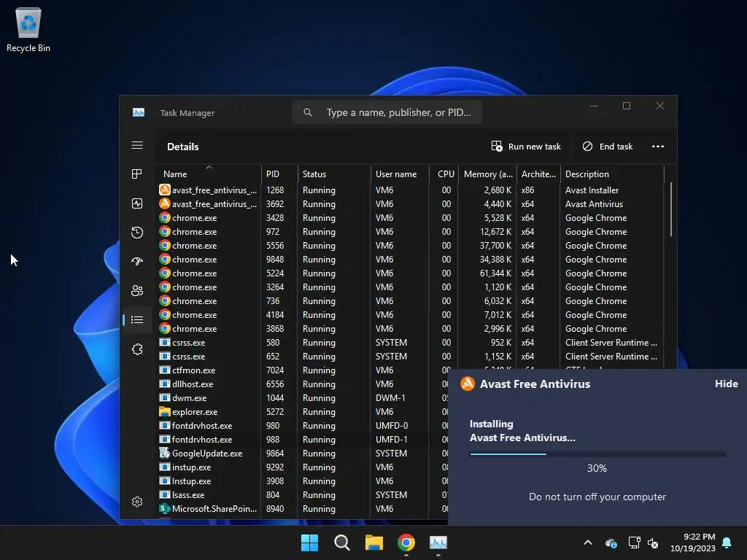Sort by the Name column header

click(x=209, y=174)
